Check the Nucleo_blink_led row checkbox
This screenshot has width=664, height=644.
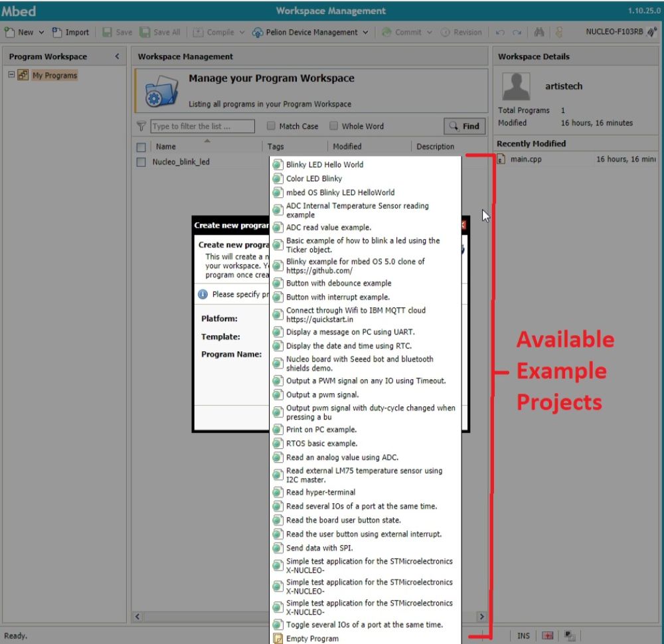coord(141,162)
